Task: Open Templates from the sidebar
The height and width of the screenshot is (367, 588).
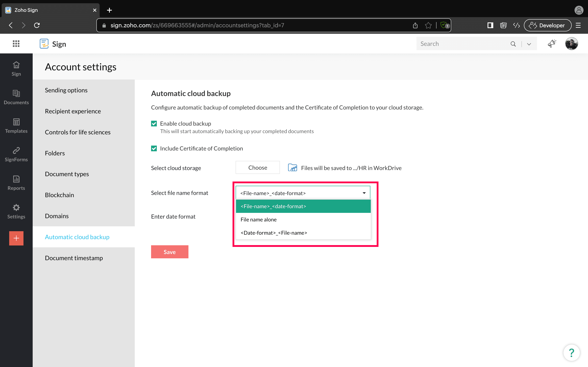Action: point(16,125)
